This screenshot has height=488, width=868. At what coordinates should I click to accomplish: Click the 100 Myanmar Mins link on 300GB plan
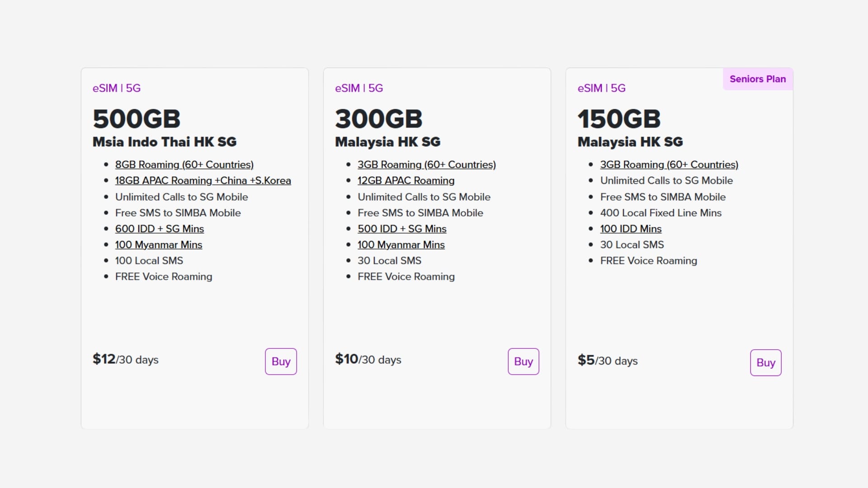[x=401, y=244]
